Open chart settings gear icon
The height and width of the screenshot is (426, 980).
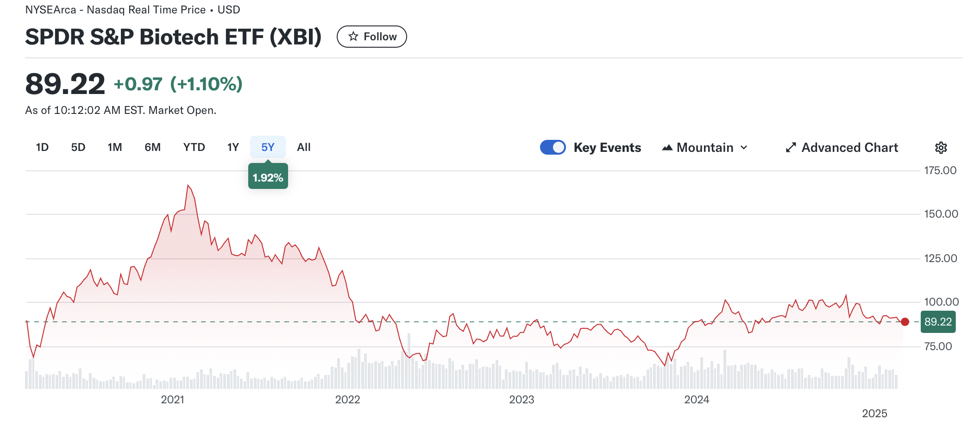[941, 148]
